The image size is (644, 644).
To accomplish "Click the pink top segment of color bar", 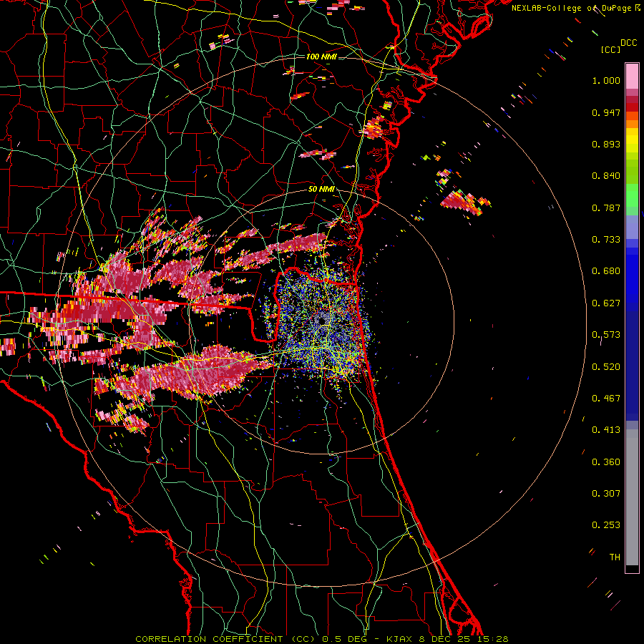I will pos(632,77).
